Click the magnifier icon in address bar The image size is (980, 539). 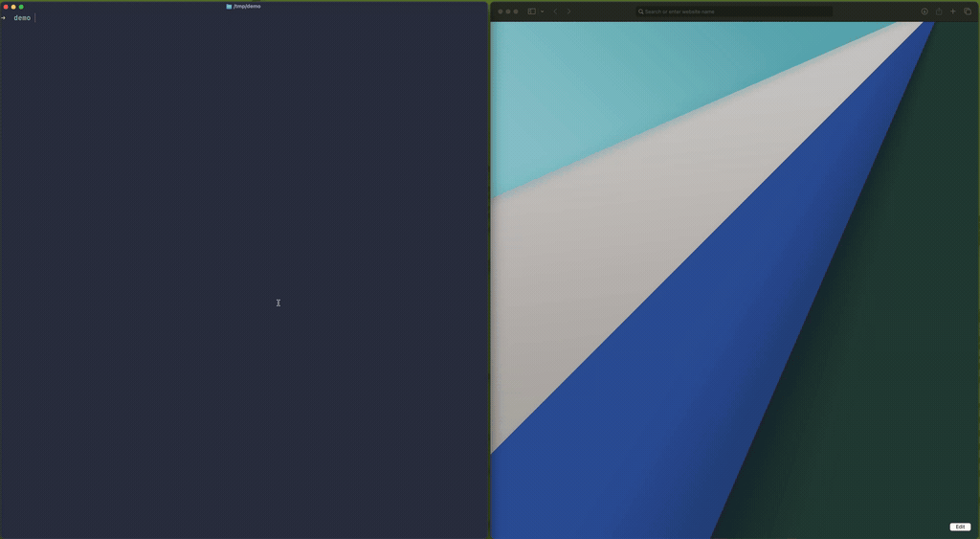641,11
